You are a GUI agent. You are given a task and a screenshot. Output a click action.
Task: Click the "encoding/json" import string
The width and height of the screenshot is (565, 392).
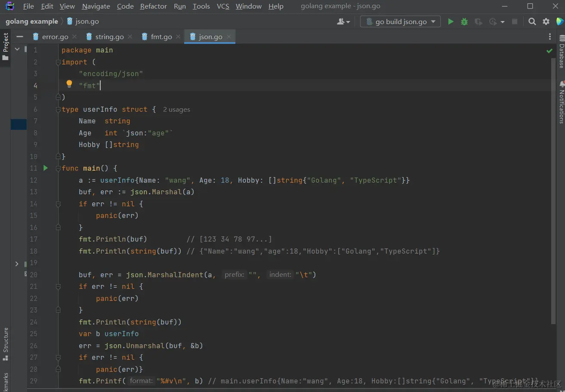tap(111, 74)
